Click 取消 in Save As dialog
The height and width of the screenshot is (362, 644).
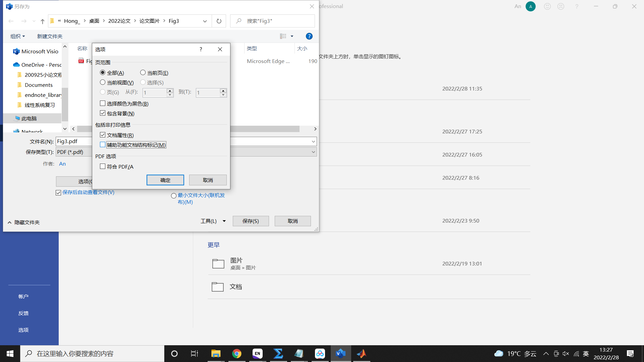click(x=293, y=221)
